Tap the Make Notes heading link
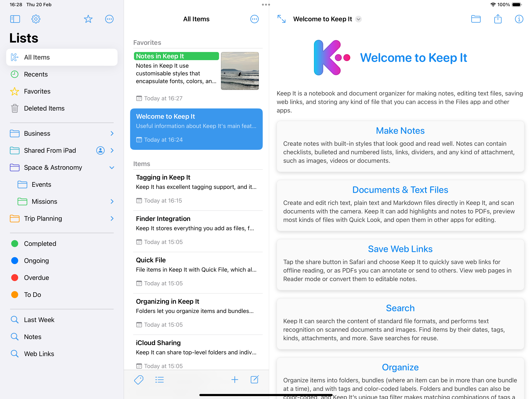Image resolution: width=532 pixels, height=399 pixels. (x=400, y=131)
